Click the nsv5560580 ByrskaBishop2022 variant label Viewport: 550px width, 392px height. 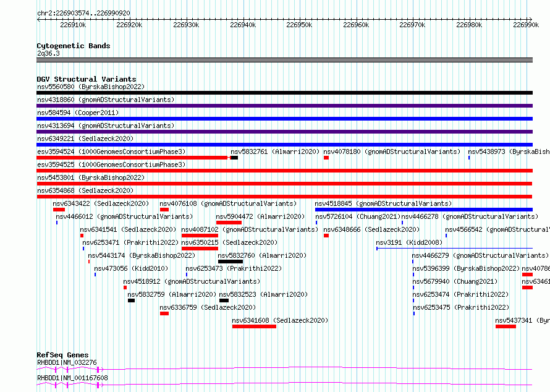(91, 87)
